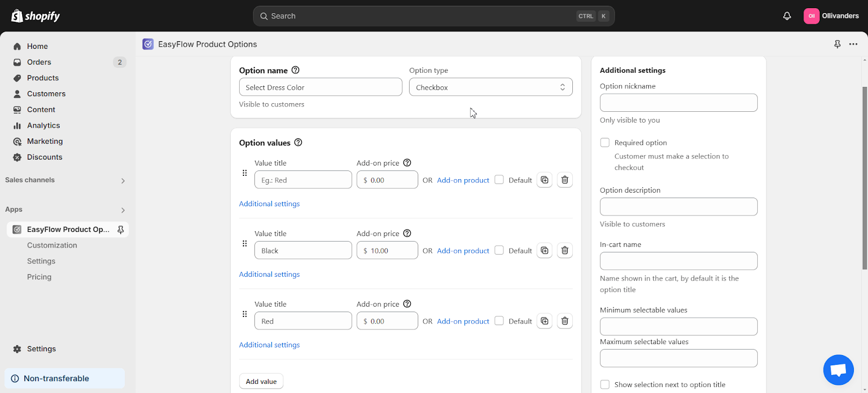Open Customization under EasyFlow
Image resolution: width=868 pixels, height=393 pixels.
tap(52, 245)
